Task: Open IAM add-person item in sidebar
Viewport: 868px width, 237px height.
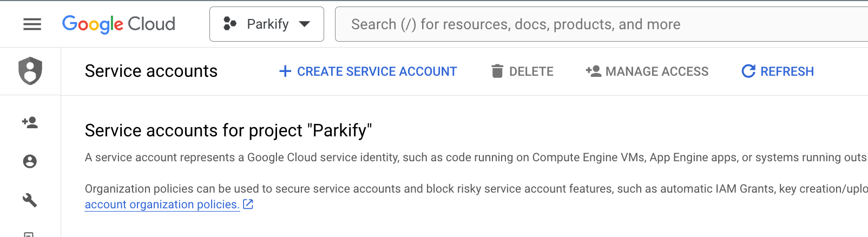Action: 30,123
